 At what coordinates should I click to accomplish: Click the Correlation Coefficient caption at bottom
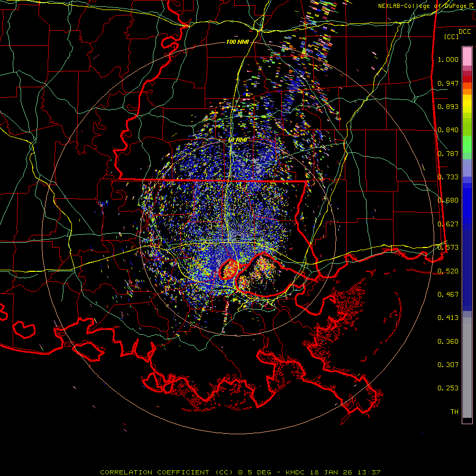point(240,472)
